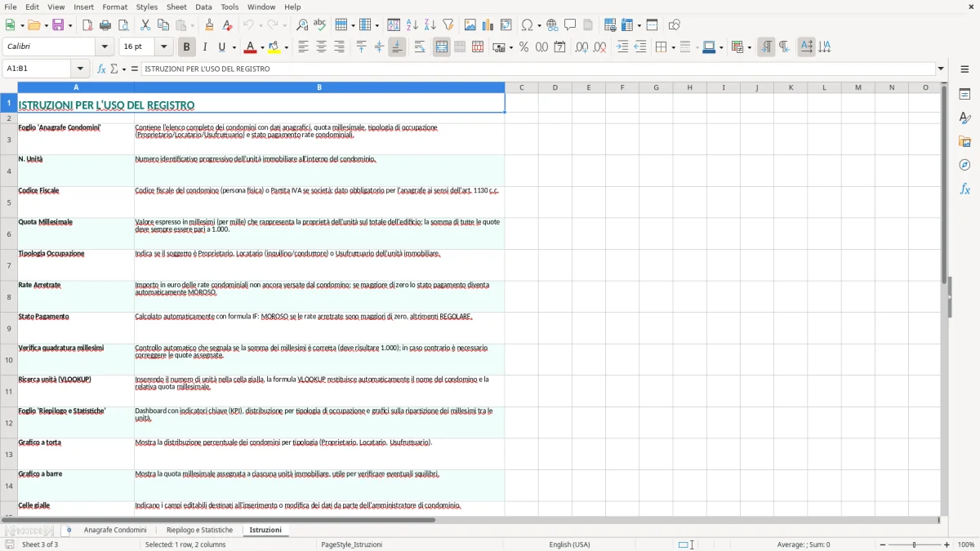Viewport: 980px width, 551px height.
Task: Click Add Decimal Place icon
Action: coord(581,47)
